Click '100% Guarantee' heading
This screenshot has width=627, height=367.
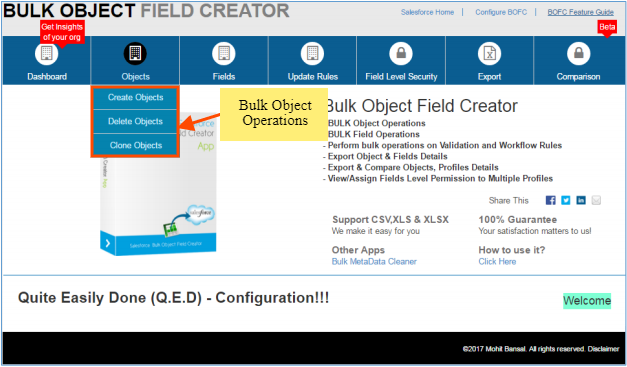pos(517,219)
